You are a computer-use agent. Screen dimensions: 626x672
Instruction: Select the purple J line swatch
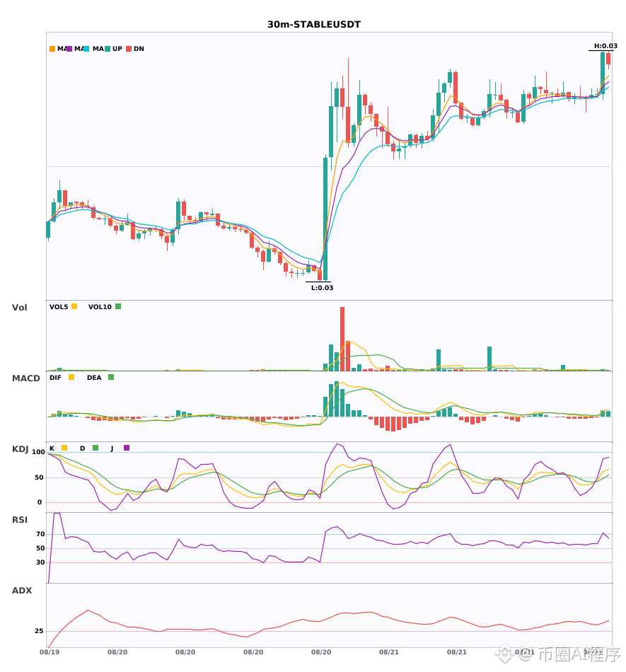pos(127,448)
